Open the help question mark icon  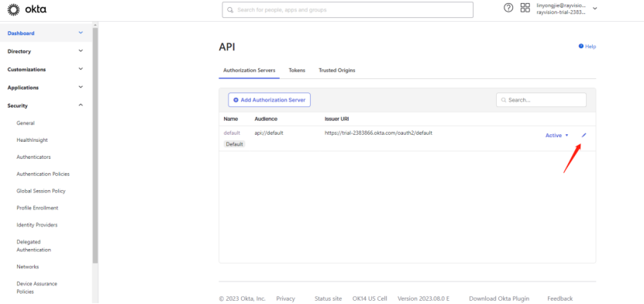click(508, 8)
